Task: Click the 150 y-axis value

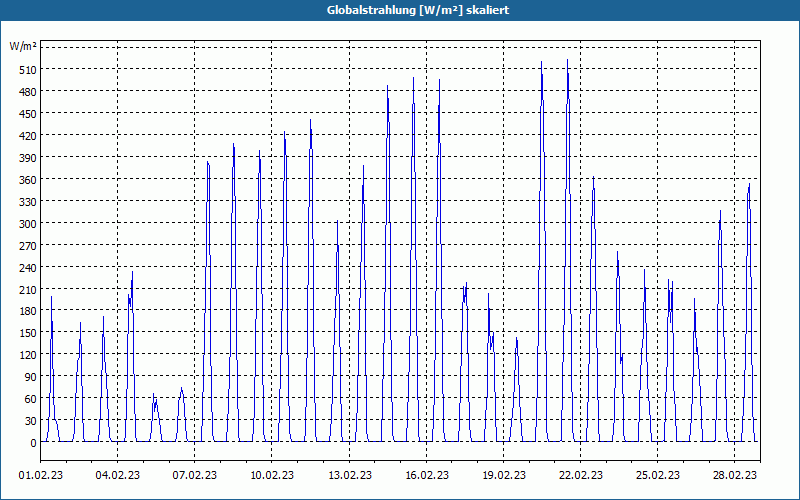Action: pyautogui.click(x=28, y=333)
